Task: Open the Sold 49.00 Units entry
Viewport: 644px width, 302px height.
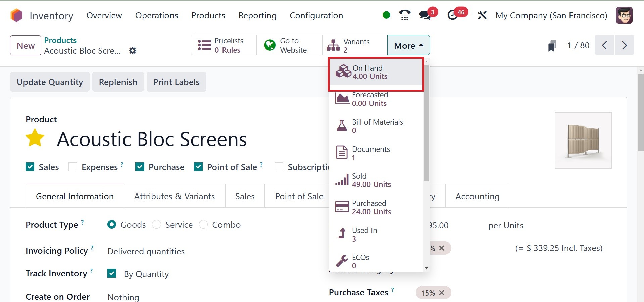Action: [x=376, y=180]
